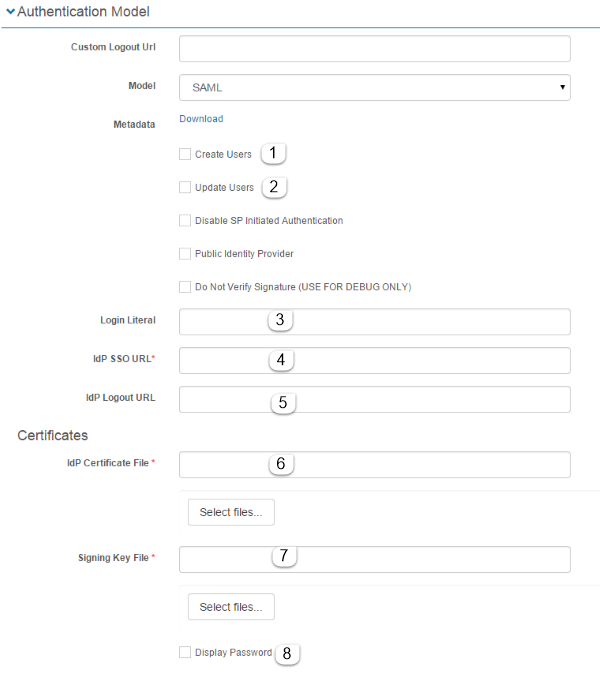Click callout marker 8 beside Display Password
The width and height of the screenshot is (600, 673).
click(x=287, y=653)
